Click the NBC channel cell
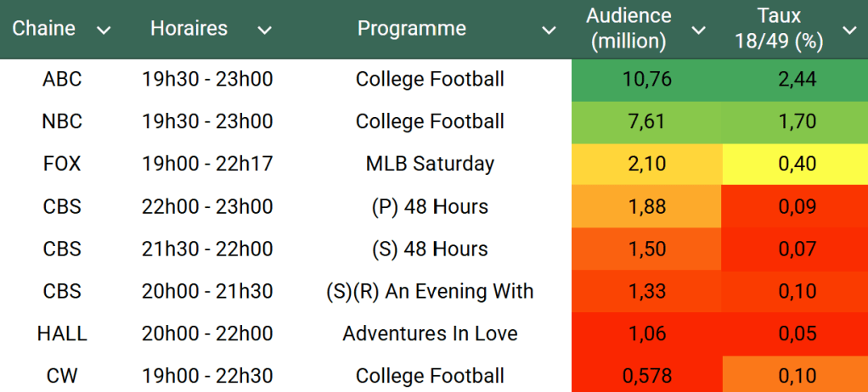 point(62,121)
